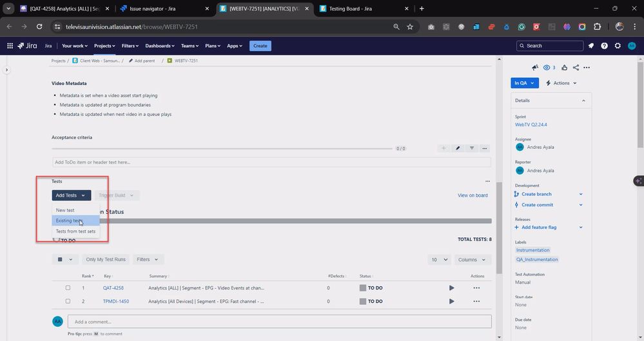This screenshot has height=341, width=644.
Task: Run test QAT-4258 play button
Action: [451, 288]
